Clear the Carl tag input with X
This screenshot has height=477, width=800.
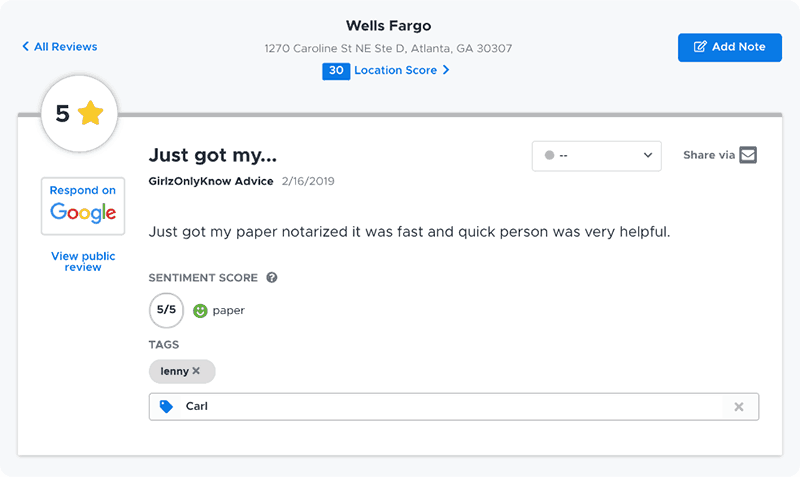coord(738,407)
